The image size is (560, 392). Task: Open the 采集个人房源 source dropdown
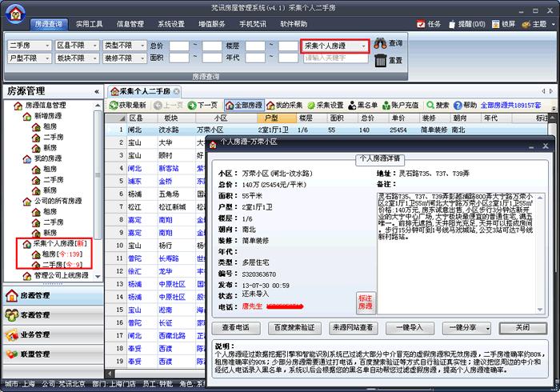[x=335, y=46]
